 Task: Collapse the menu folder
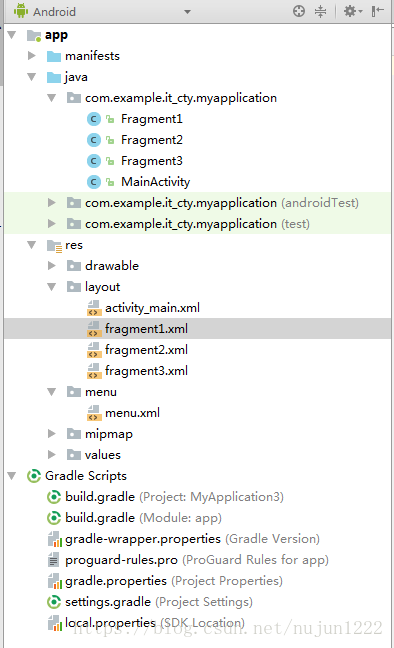pos(51,391)
